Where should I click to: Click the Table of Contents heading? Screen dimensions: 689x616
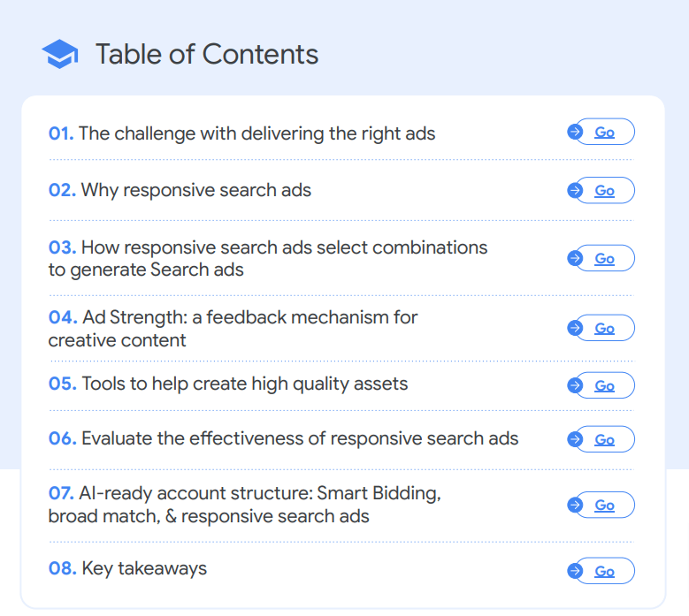[207, 55]
